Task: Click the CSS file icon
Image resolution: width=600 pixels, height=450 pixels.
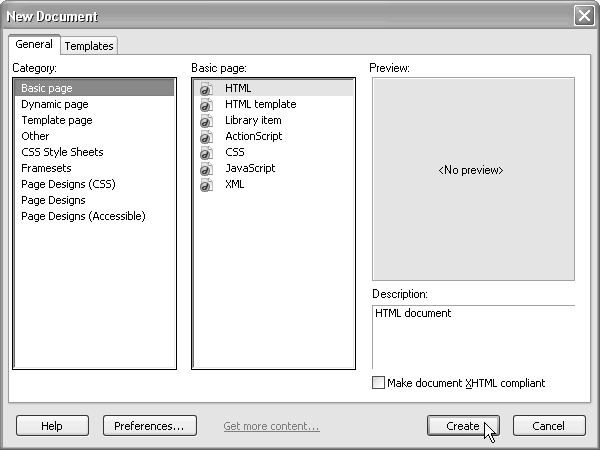Action: click(206, 153)
